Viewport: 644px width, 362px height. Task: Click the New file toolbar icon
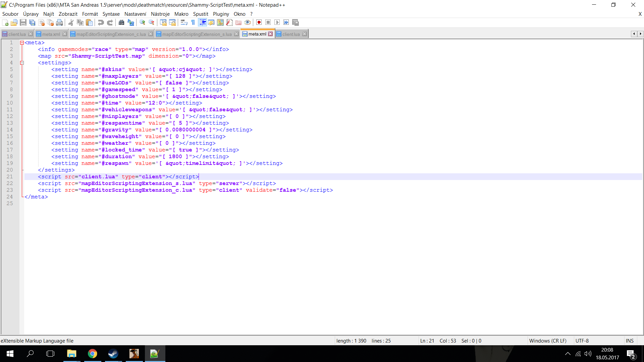5,22
